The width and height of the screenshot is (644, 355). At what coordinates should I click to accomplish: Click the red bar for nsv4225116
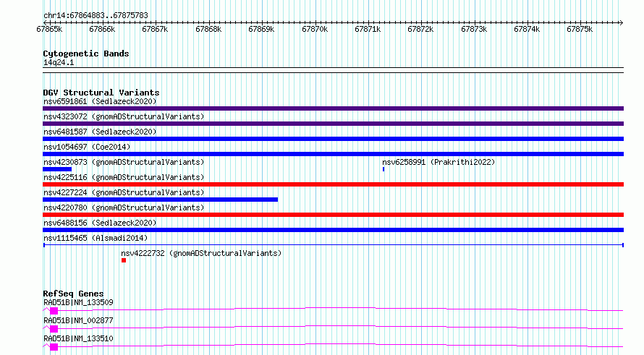333,184
